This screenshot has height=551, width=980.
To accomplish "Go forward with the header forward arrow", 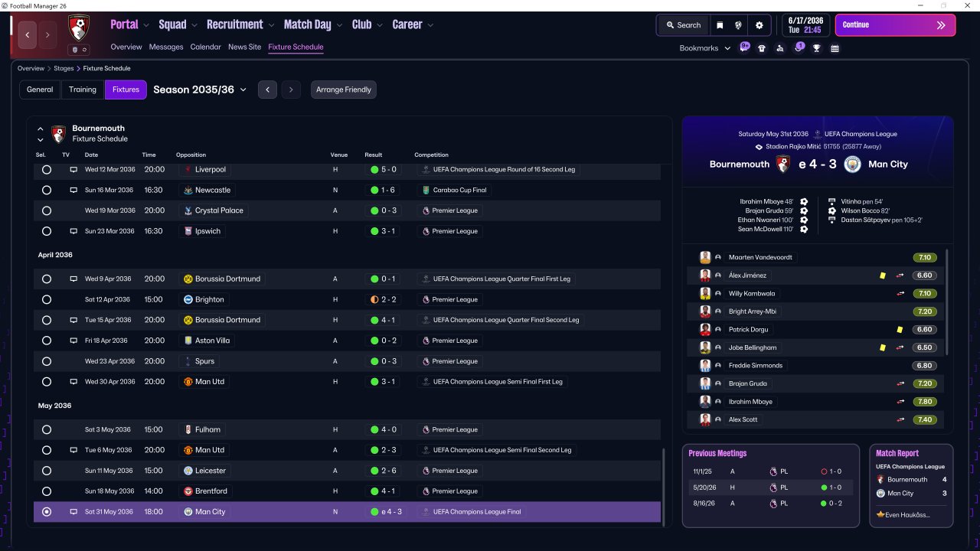I will click(x=47, y=34).
